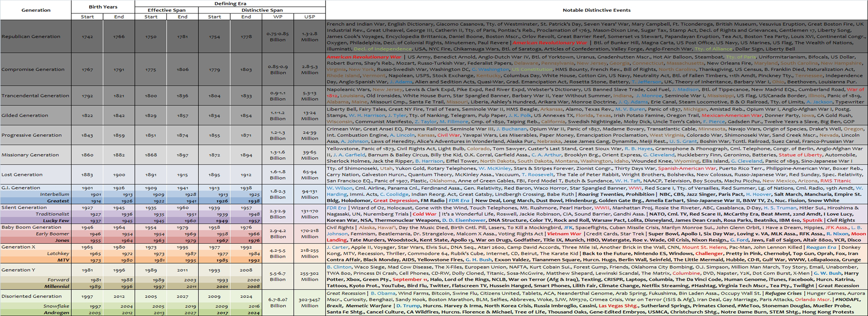Click the "Missionary Generation" row label
868x316 pixels.
(36, 155)
